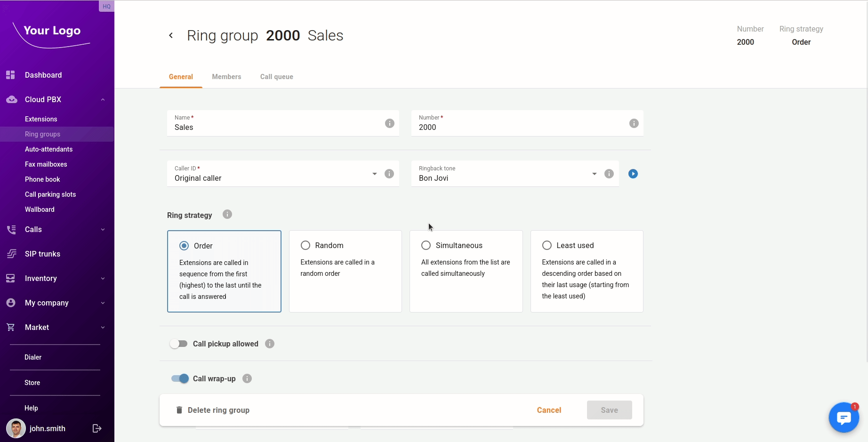Open the chat support bubble
868x442 pixels.
[844, 417]
